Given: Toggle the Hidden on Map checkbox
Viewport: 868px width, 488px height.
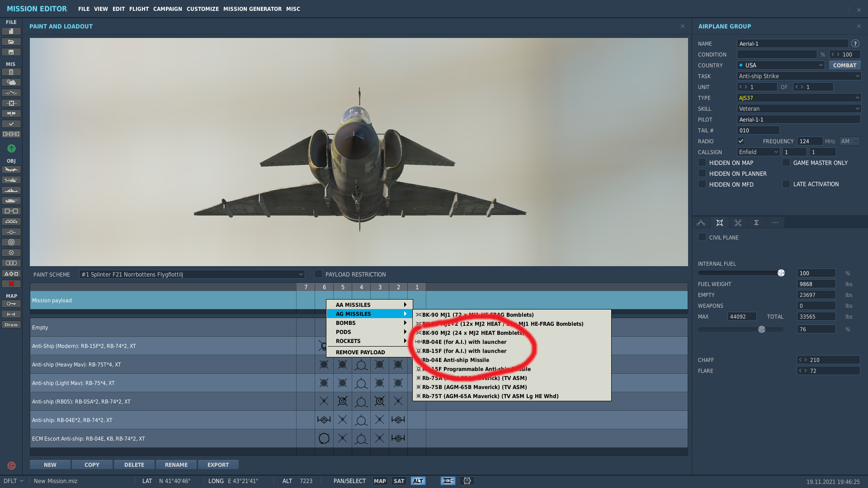Looking at the screenshot, I should click(702, 162).
